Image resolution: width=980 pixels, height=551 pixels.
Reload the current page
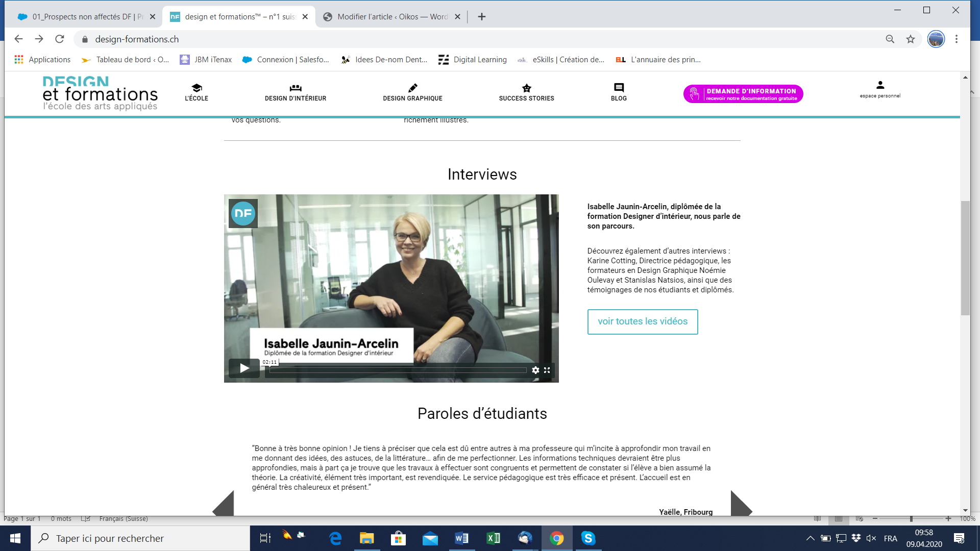pos(60,39)
